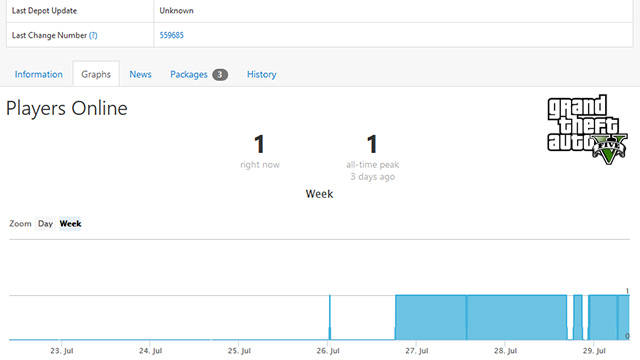The width and height of the screenshot is (640, 360).
Task: Set graph zoom to Week
Action: click(70, 224)
